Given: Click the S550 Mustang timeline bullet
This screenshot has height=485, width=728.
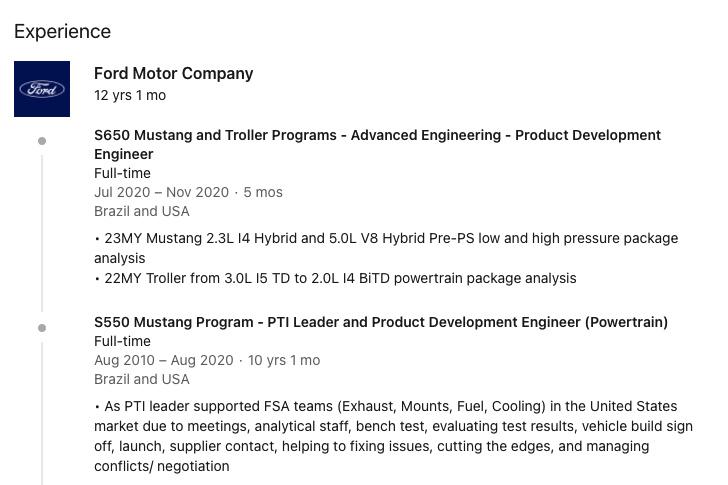Looking at the screenshot, I should 42,328.
